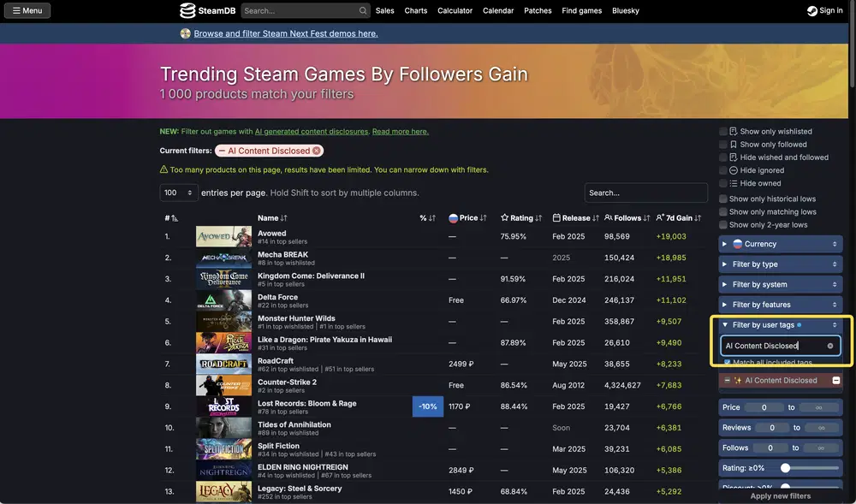Open Patches in top navigation
This screenshot has height=504, width=856.
coord(538,11)
